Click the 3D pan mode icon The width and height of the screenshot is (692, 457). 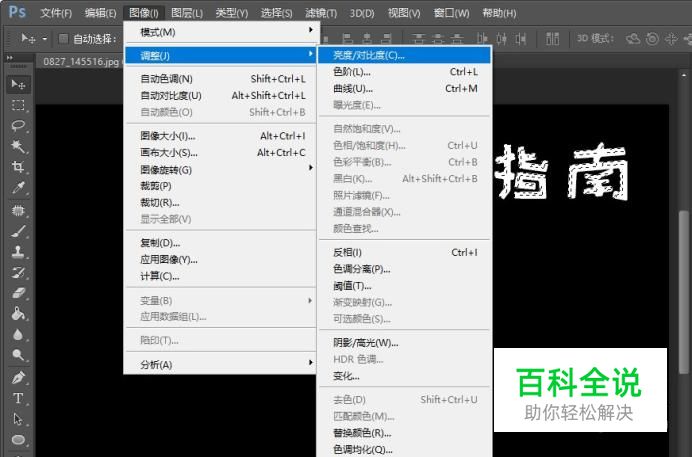(x=671, y=39)
